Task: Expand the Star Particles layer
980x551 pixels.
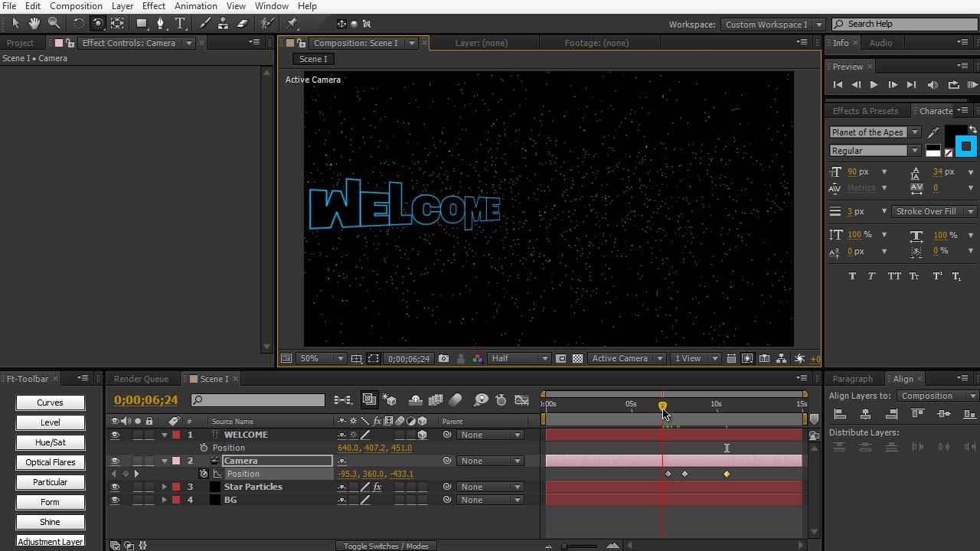Action: click(x=164, y=487)
